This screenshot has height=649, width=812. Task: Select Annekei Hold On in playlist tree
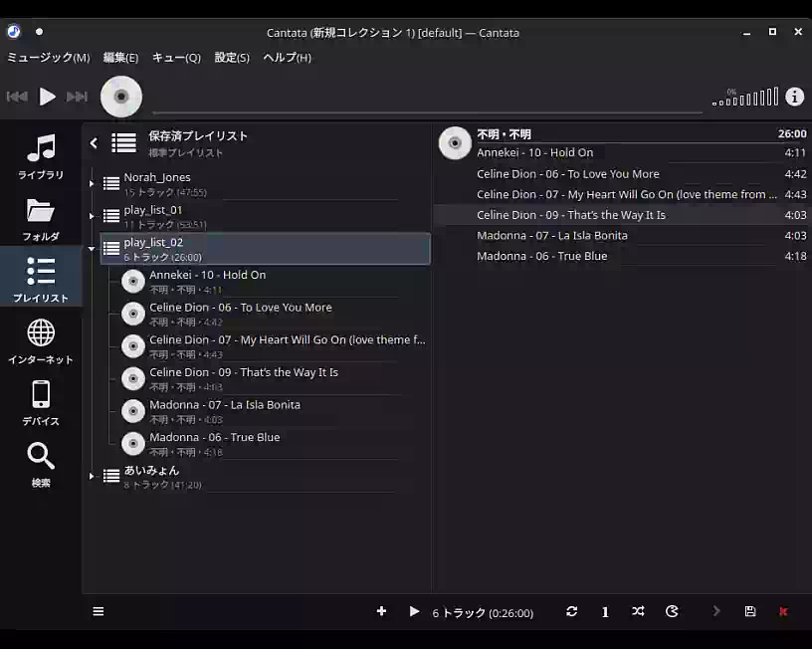(274, 282)
